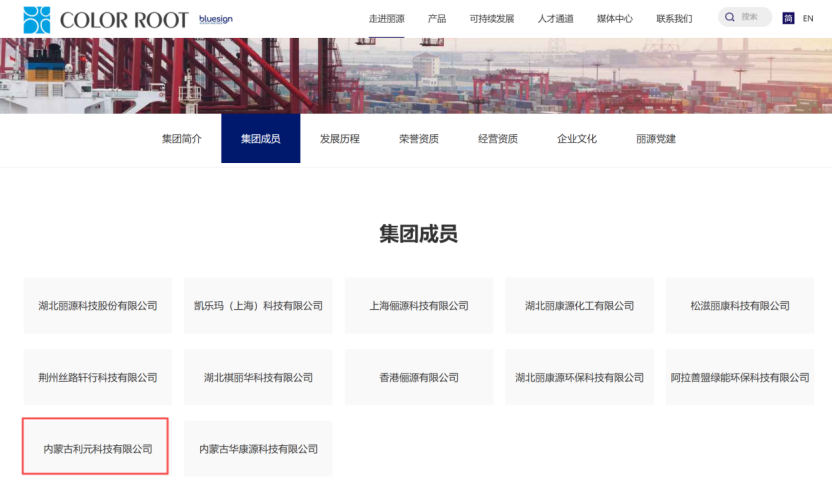Click the Color Root logo icon
This screenshot has height=478, width=832.
[37, 19]
